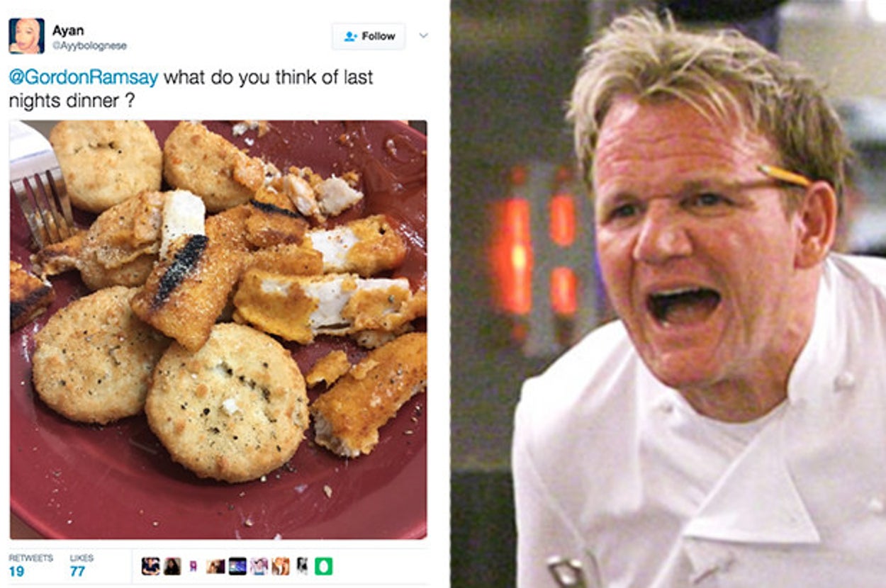Screen dimensions: 886x588
Task: Click the @GordonRamsay mention
Action: coord(83,77)
